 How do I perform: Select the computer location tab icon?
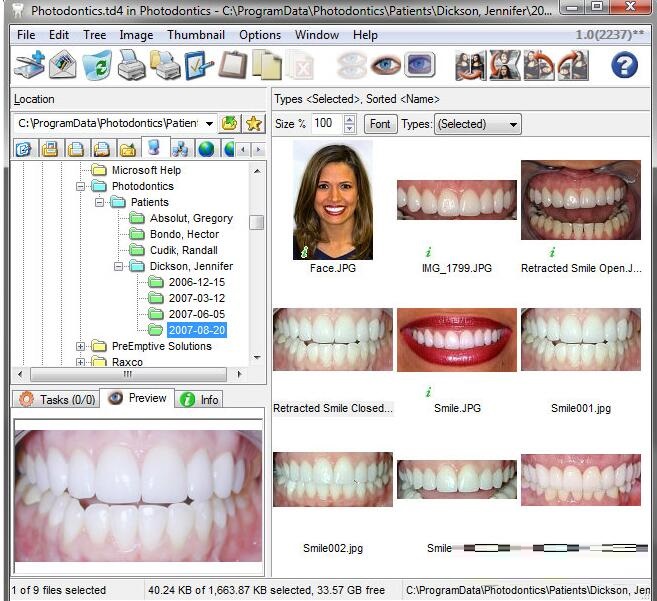coord(155,148)
